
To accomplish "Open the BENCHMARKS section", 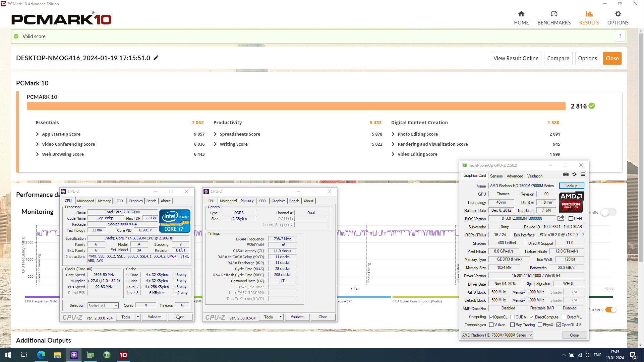I will [x=554, y=18].
